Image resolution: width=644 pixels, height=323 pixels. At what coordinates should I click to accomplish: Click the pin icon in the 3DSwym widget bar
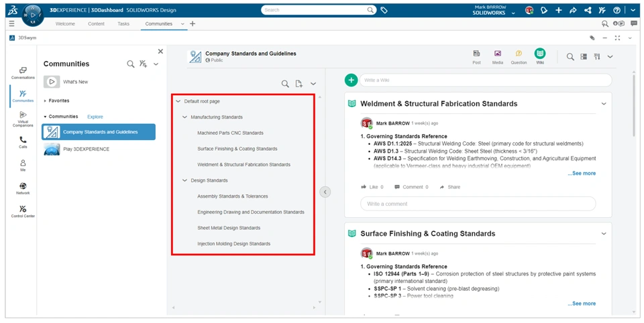click(592, 38)
